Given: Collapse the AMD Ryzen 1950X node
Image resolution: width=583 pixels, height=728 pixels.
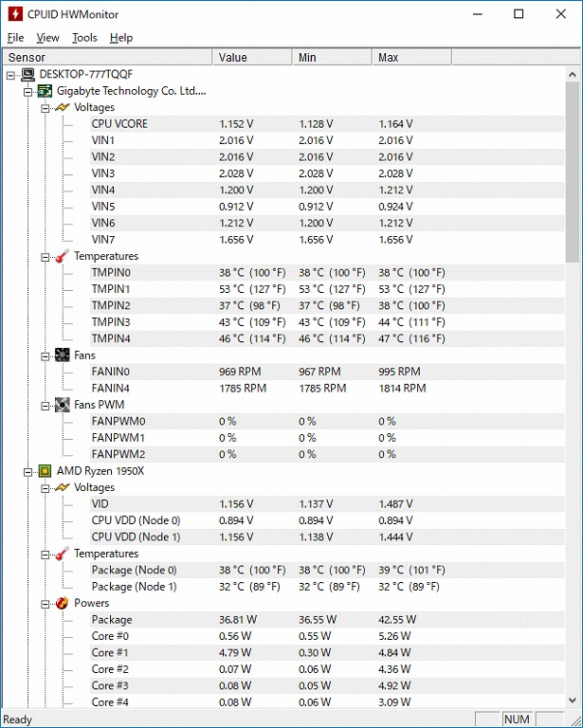Looking at the screenshot, I should (27, 472).
